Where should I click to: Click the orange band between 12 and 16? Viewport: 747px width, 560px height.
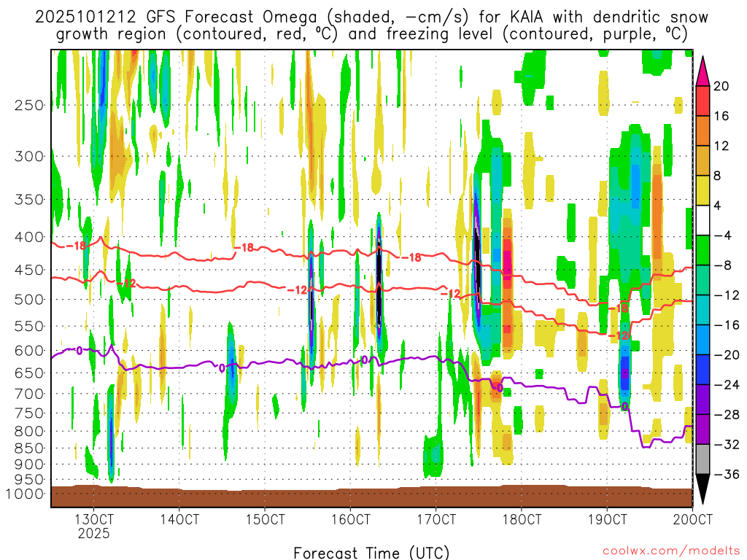tap(703, 131)
